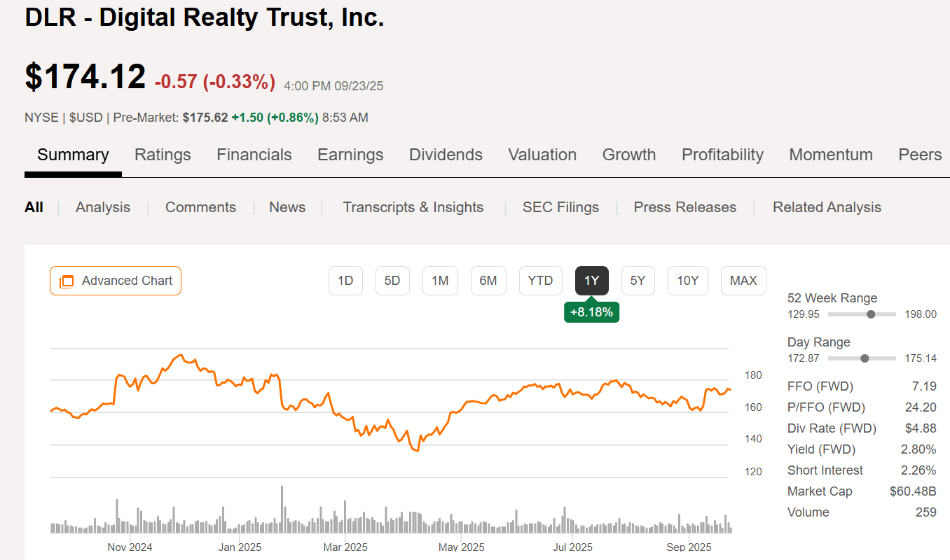The height and width of the screenshot is (560, 950).
Task: Open the Valuation tab
Action: [542, 155]
